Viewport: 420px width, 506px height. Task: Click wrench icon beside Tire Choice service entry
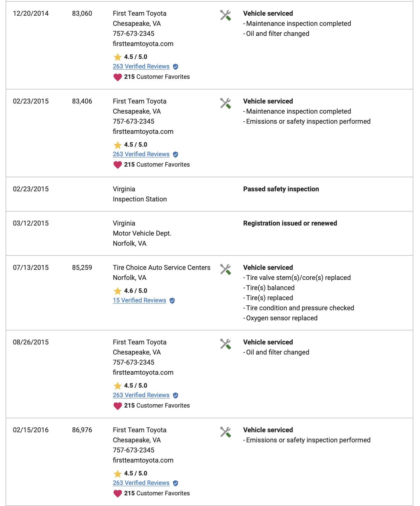pyautogui.click(x=225, y=270)
